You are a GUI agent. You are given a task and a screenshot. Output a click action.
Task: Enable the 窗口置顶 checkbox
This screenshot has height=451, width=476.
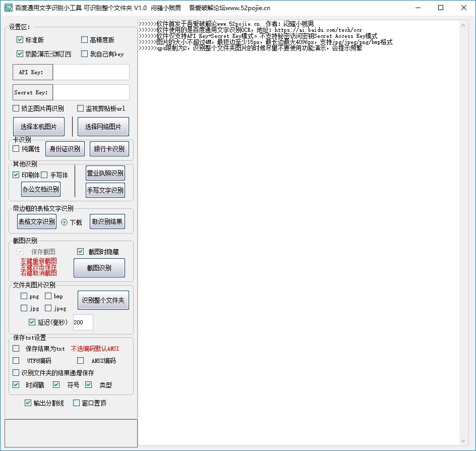click(77, 403)
